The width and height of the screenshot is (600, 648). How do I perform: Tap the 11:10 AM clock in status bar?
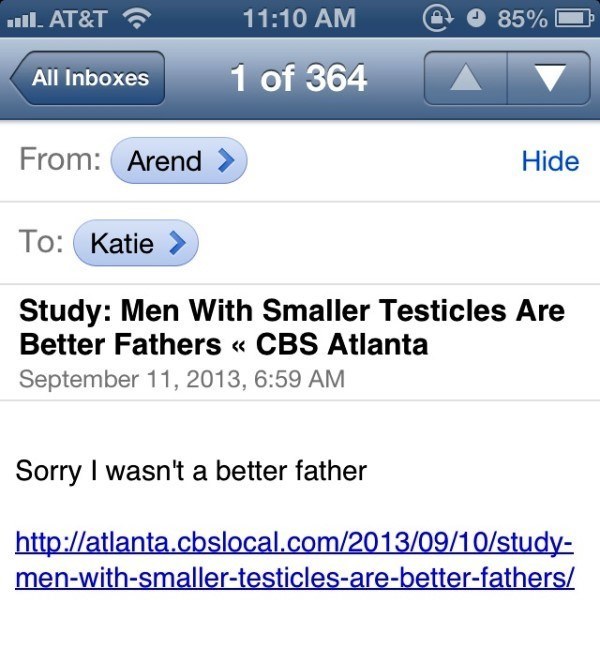299,18
